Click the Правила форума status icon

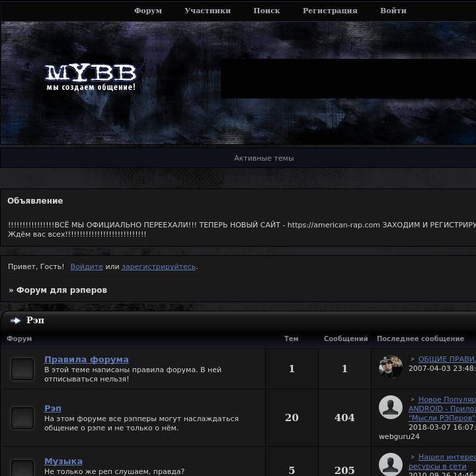point(22,369)
